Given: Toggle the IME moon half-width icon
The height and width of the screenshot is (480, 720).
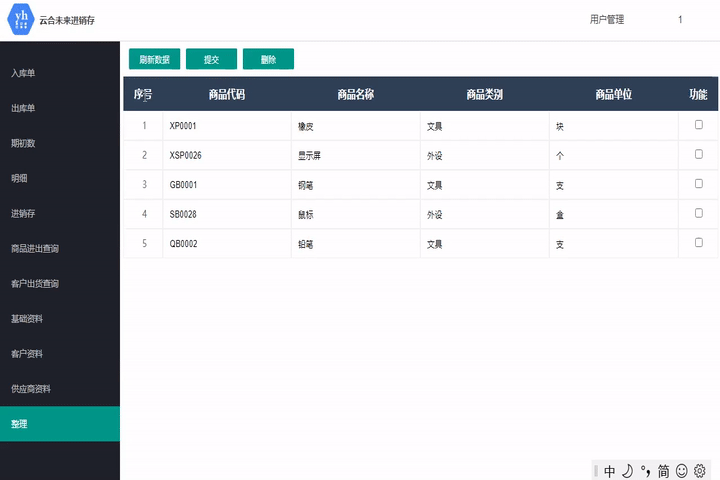Looking at the screenshot, I should 627,470.
